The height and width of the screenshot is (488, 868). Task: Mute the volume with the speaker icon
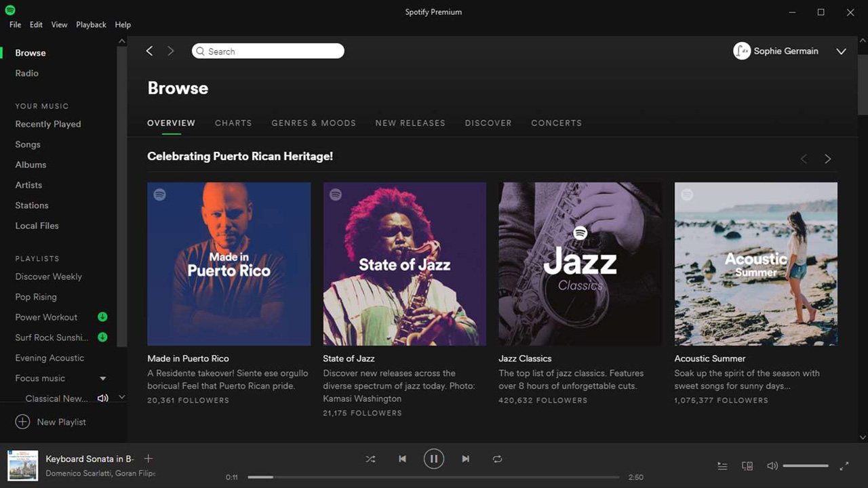[772, 466]
